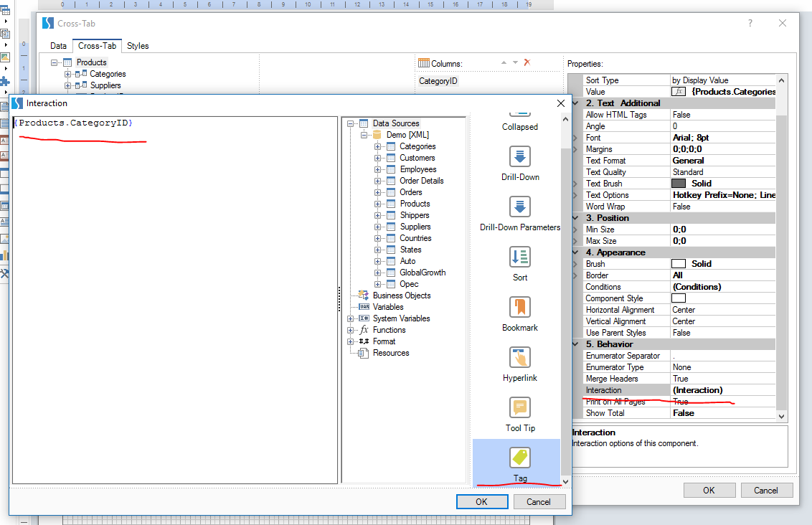Select the Conditions property row
The height and width of the screenshot is (525, 812).
pyautogui.click(x=679, y=287)
